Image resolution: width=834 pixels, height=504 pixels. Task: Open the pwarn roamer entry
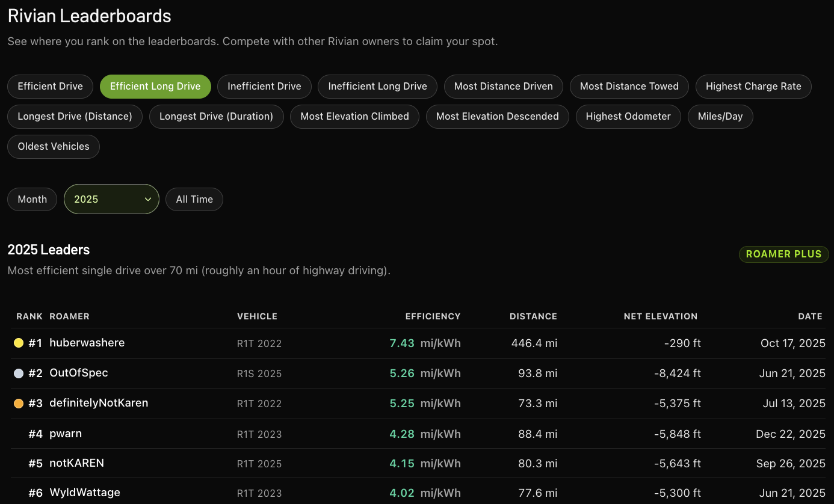[66, 434]
